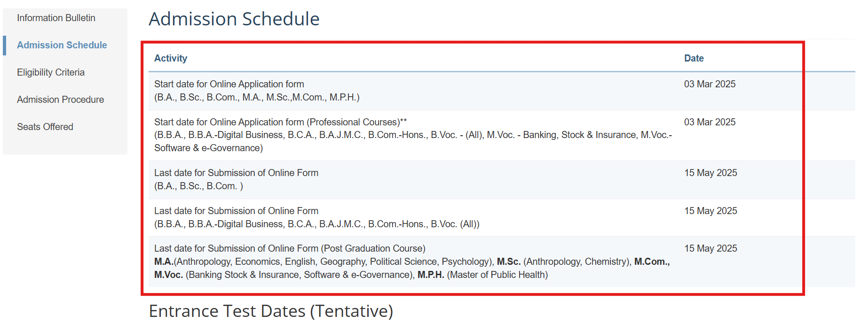This screenshot has height=331, width=868.
Task: Open the Admission Procedure sidebar item
Action: [x=60, y=100]
